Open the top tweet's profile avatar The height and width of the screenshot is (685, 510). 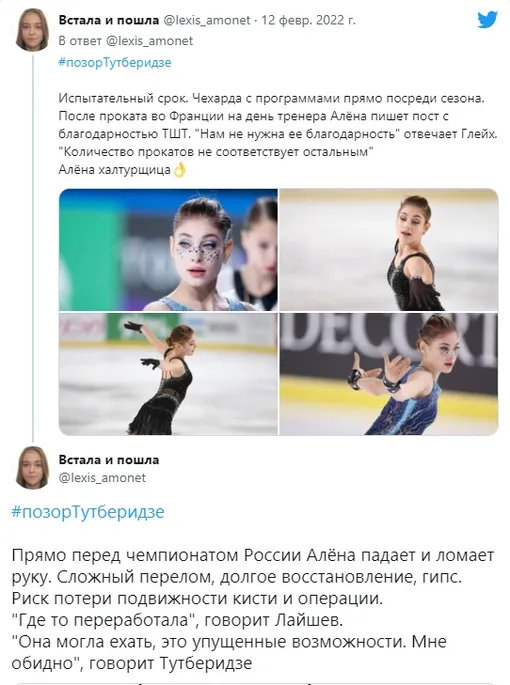(33, 30)
